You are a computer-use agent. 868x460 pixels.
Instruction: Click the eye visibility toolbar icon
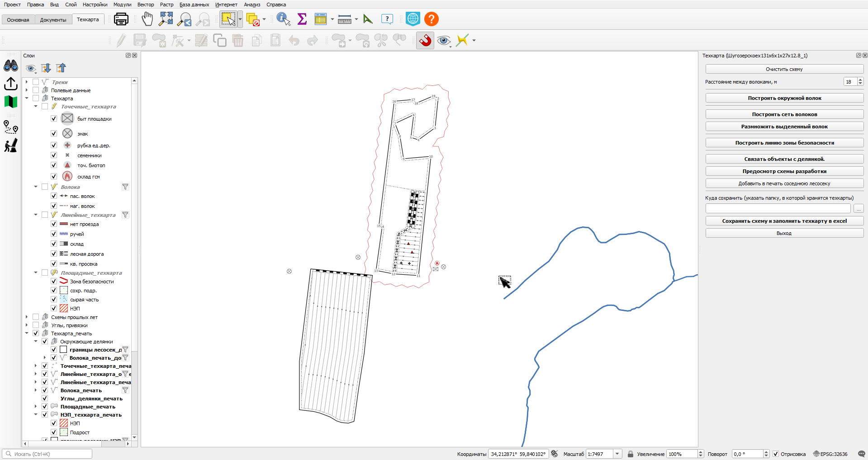[444, 41]
